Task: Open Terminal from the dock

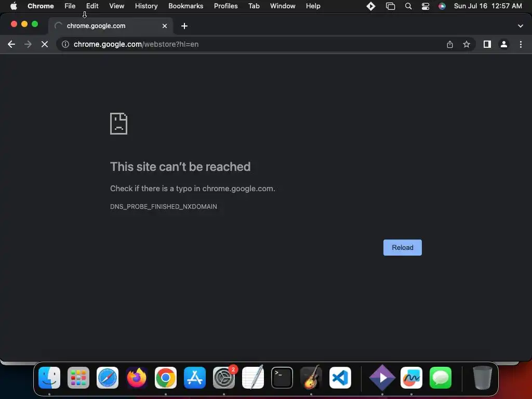Action: 282,378
